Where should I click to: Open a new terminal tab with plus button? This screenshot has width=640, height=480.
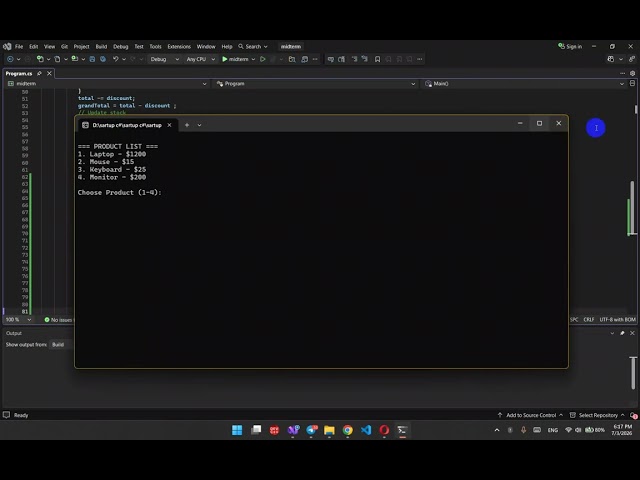coord(187,125)
